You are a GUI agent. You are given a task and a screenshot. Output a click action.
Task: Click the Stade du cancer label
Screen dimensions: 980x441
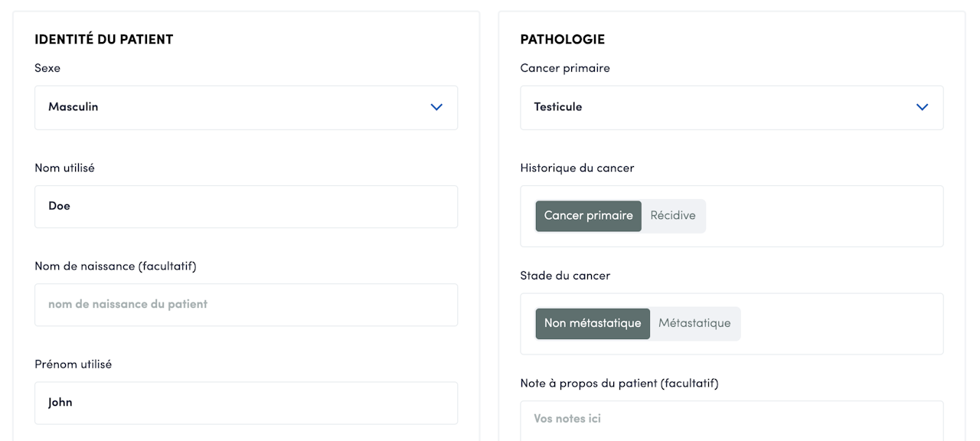pos(565,276)
